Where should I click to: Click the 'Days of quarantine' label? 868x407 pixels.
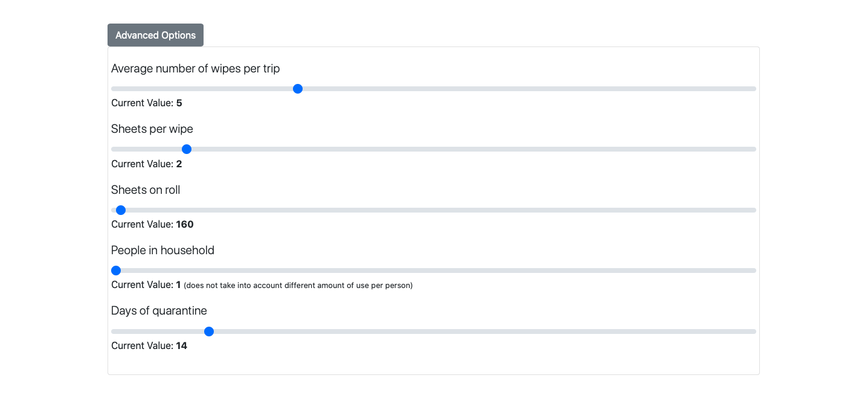(159, 311)
